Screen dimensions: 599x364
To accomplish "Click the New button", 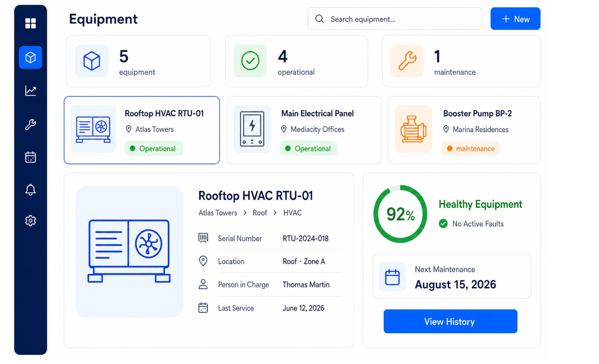I will pos(515,19).
